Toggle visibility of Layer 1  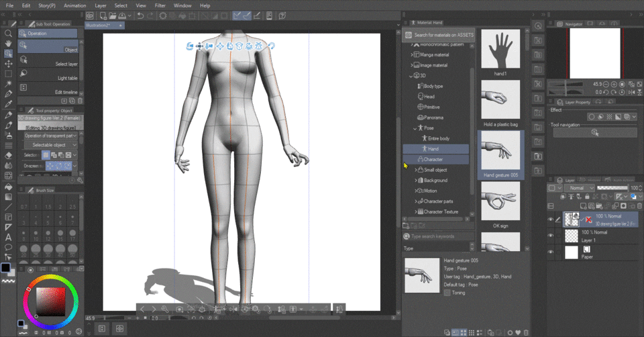551,235
